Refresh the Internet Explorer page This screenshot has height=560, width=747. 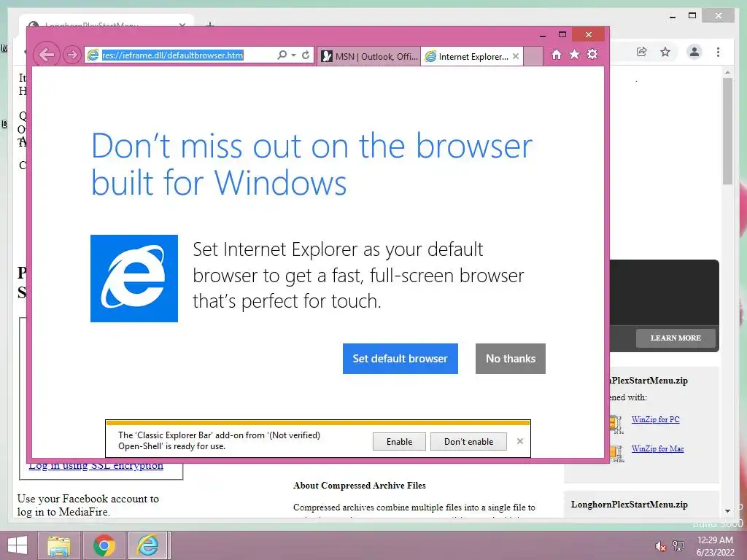[306, 55]
